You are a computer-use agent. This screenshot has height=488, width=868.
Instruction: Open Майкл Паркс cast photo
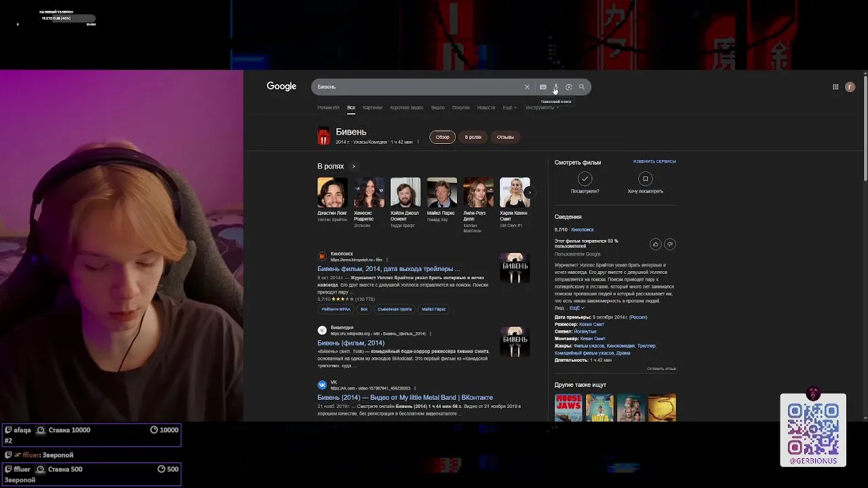(441, 192)
